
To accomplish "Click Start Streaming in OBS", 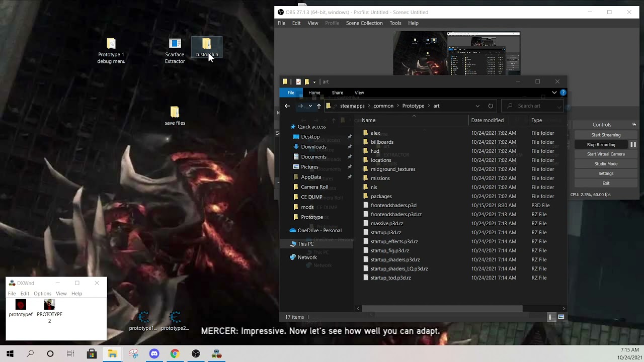I will 606,135.
